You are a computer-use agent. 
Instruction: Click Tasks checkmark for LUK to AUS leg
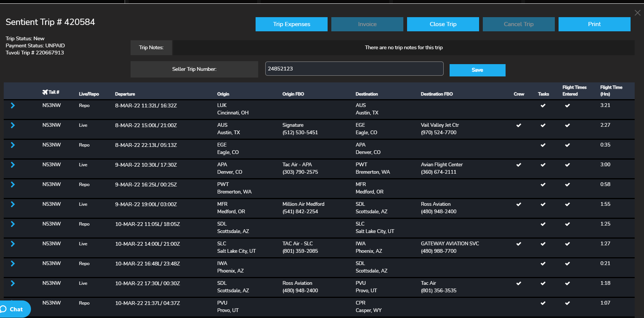[543, 106]
